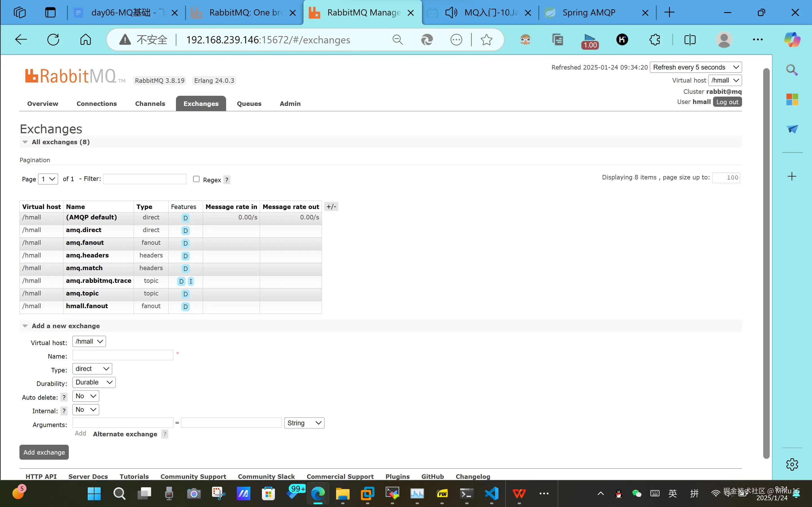The image size is (812, 507).
Task: Click the split screen icon
Action: (x=690, y=39)
